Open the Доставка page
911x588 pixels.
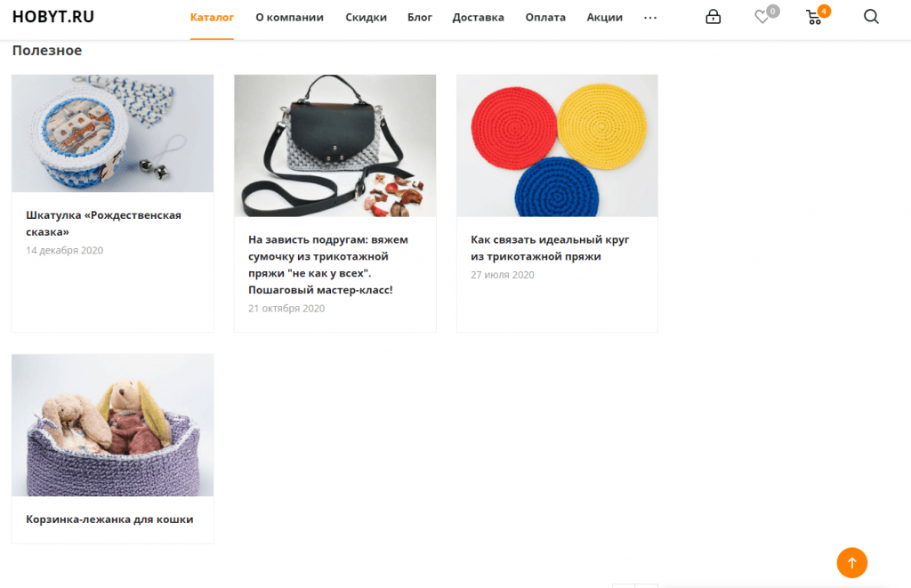coord(478,18)
